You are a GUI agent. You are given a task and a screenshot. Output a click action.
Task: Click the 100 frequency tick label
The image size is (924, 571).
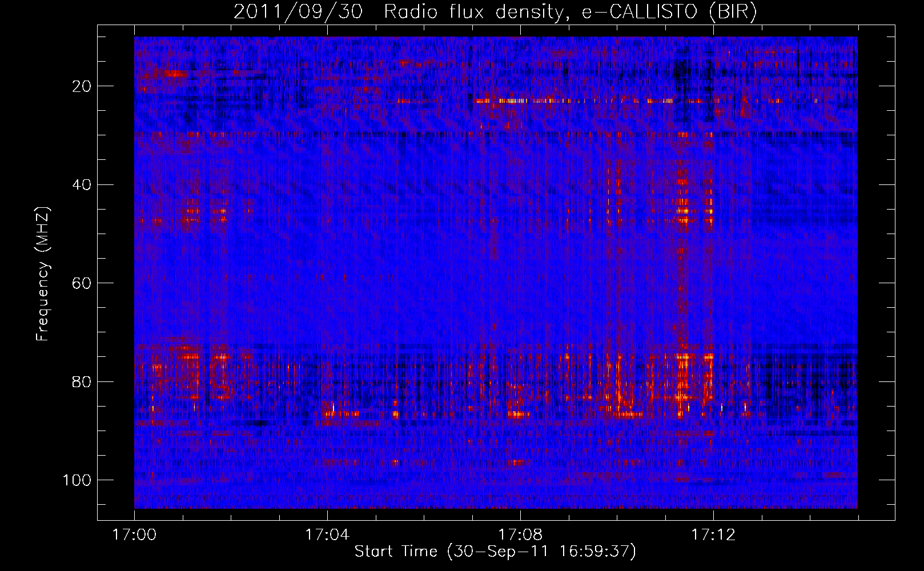[78, 480]
